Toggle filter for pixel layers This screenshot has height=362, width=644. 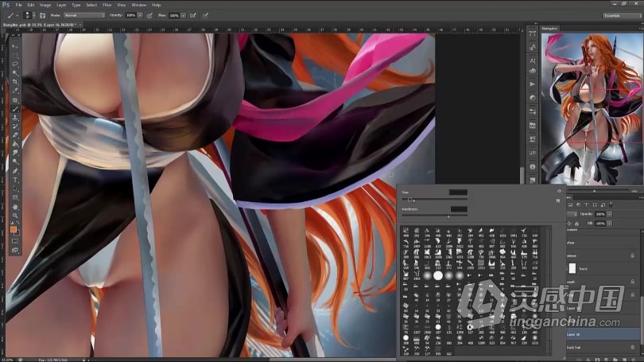(571, 204)
